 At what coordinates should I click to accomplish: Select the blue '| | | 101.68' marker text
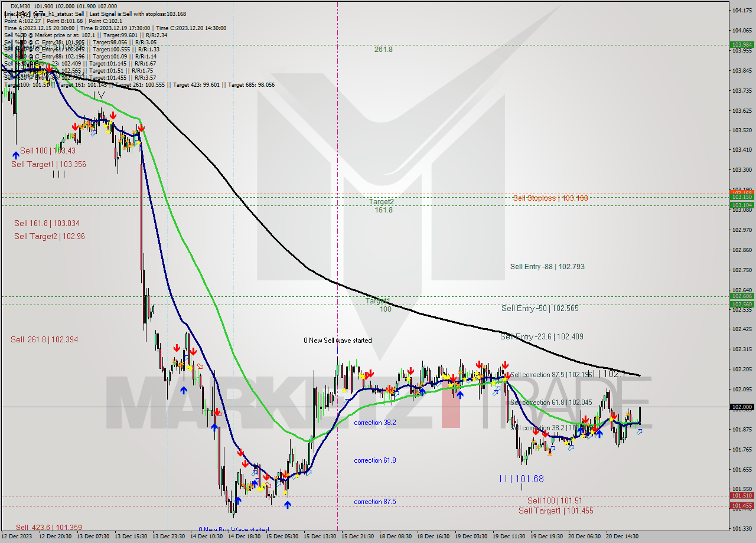pos(522,479)
